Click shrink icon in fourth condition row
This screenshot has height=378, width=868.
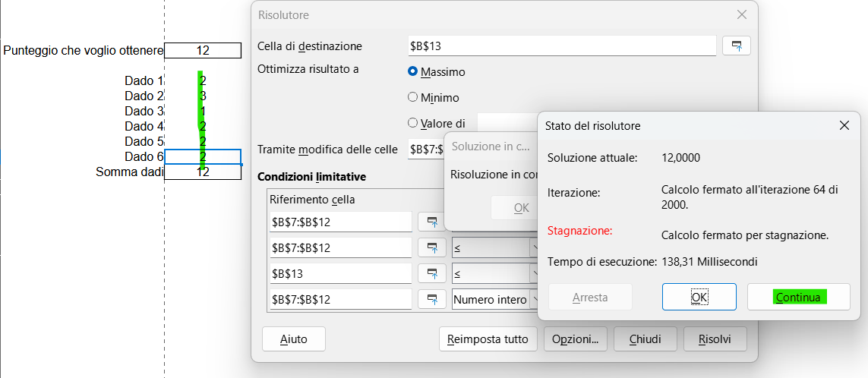(x=432, y=300)
